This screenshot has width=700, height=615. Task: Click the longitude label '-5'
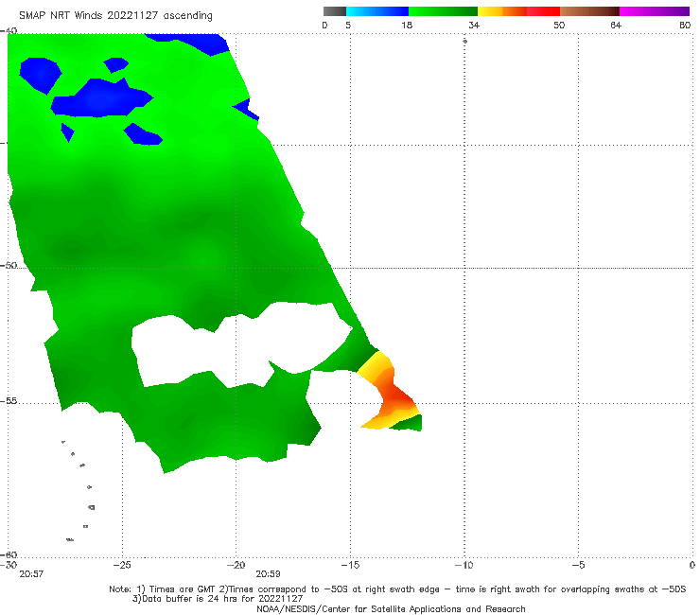[579, 565]
